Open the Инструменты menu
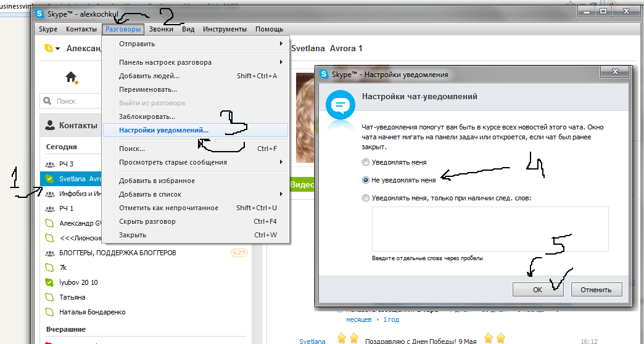This screenshot has width=644, height=344. point(225,29)
